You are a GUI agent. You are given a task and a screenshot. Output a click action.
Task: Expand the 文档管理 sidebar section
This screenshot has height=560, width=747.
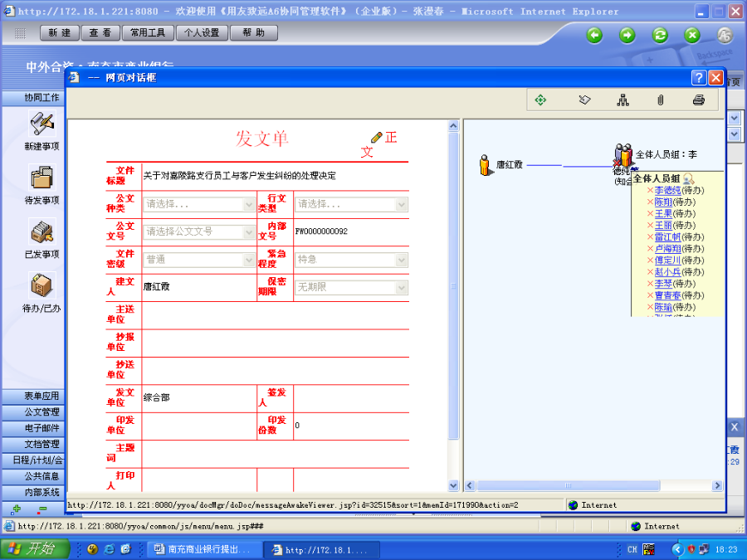(33, 445)
